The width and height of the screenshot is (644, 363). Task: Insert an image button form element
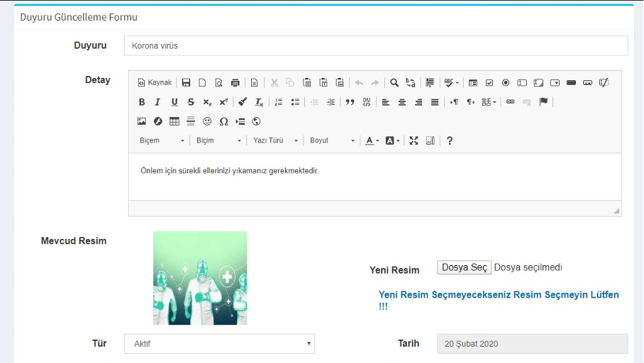pos(588,82)
